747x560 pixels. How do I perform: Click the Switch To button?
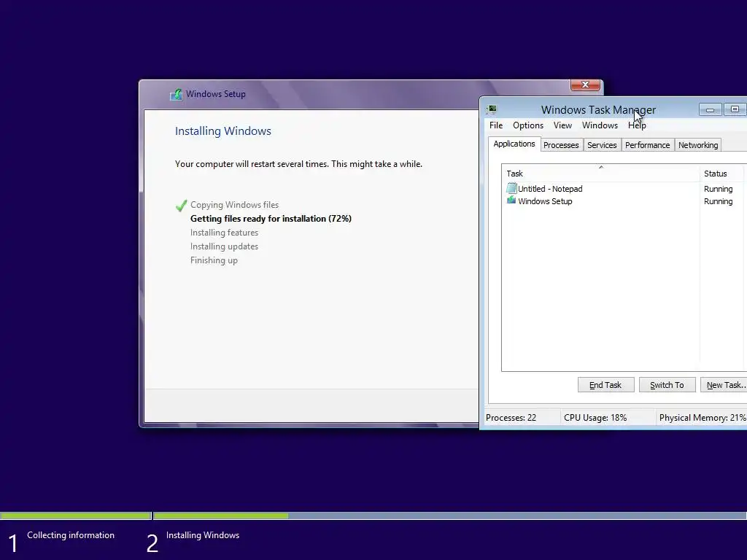click(x=667, y=385)
